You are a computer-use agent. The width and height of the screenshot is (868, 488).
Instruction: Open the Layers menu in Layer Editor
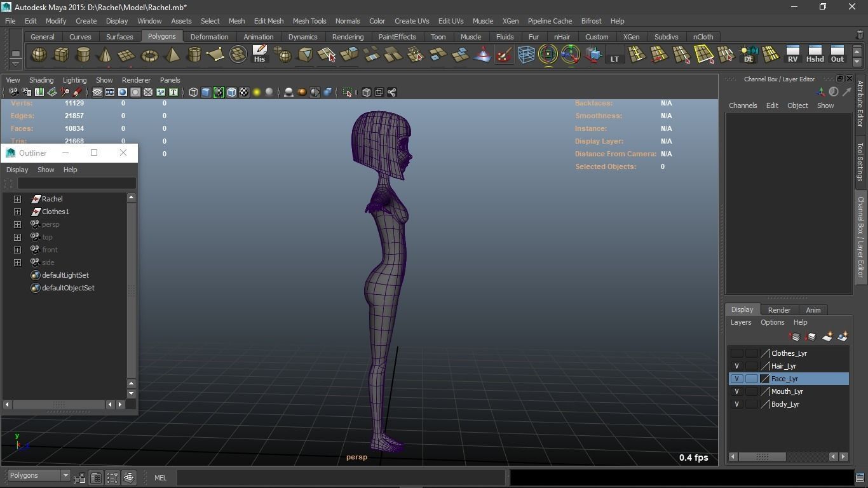point(741,322)
